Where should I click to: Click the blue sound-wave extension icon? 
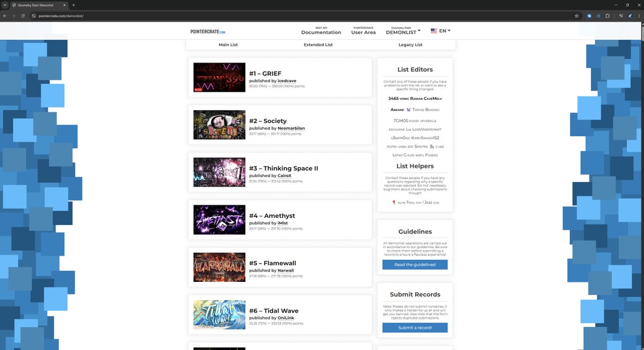coord(598,16)
